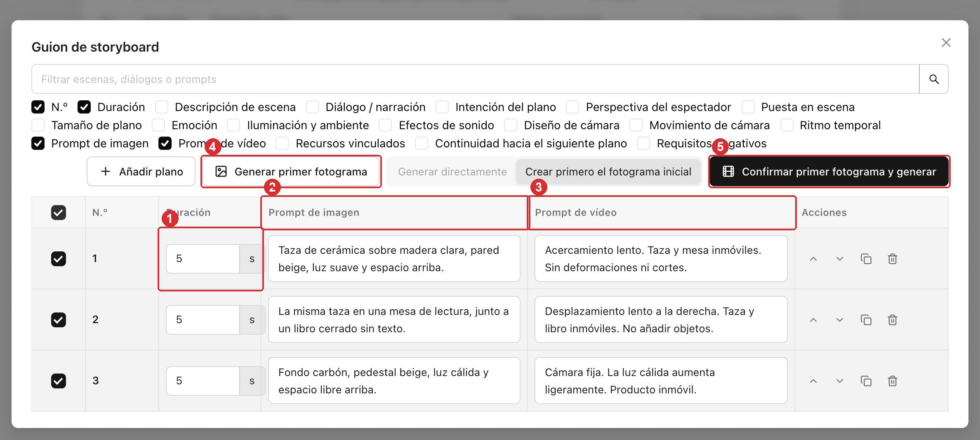Duplicate shot 1 with copy icon
980x440 pixels.
point(866,259)
